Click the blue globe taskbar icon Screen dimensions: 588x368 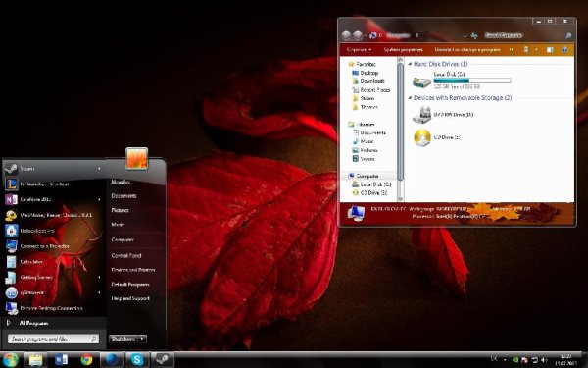[x=112, y=360]
